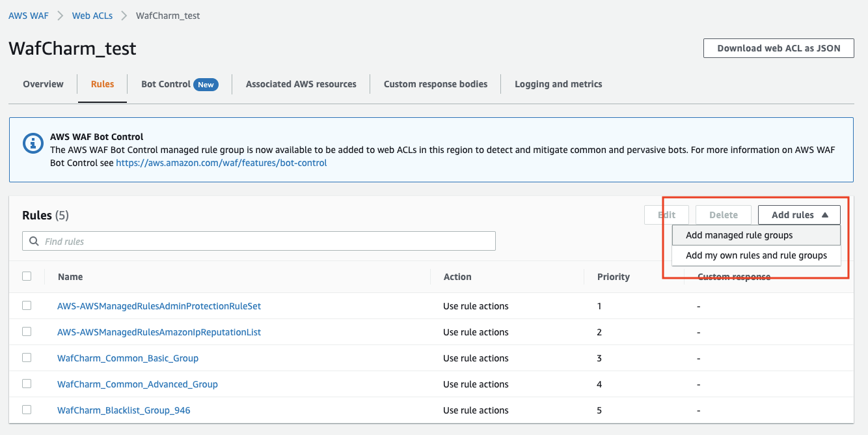Click the Name column header
This screenshot has width=868, height=435.
click(70, 277)
